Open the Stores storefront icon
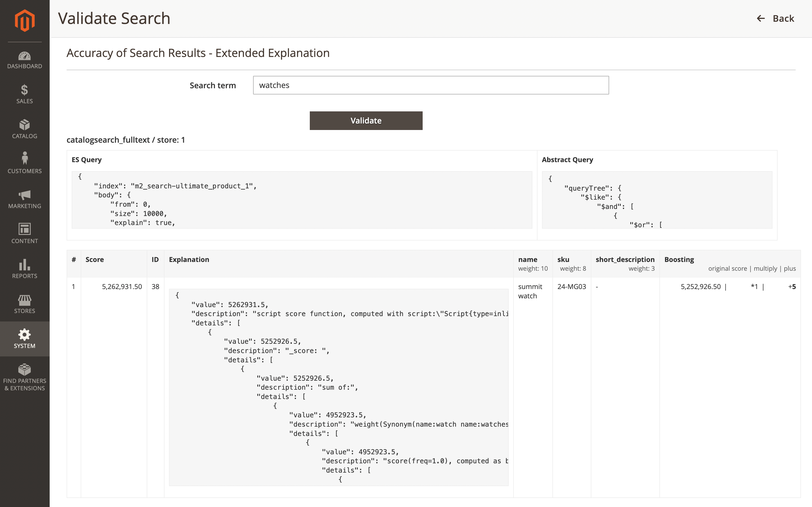812x507 pixels. pos(25,300)
